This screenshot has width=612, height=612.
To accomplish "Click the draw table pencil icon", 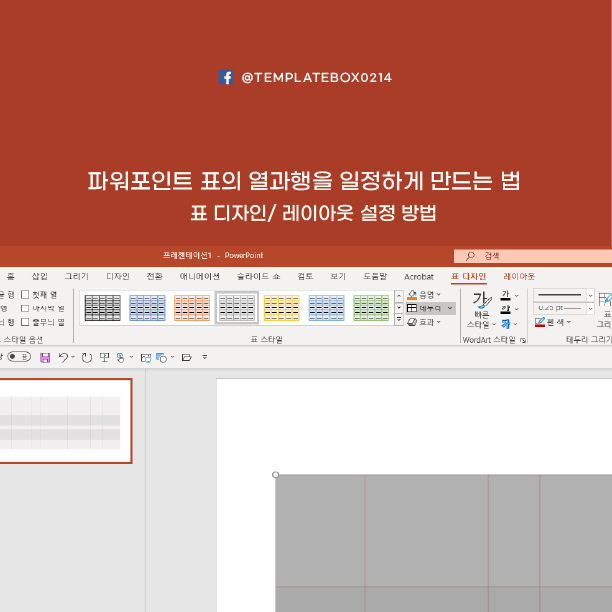I will click(x=605, y=300).
